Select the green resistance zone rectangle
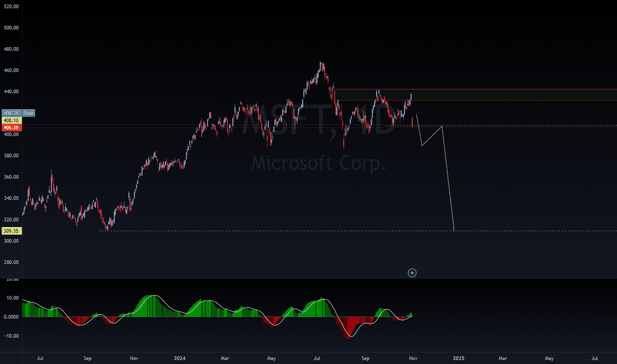 [x=475, y=95]
